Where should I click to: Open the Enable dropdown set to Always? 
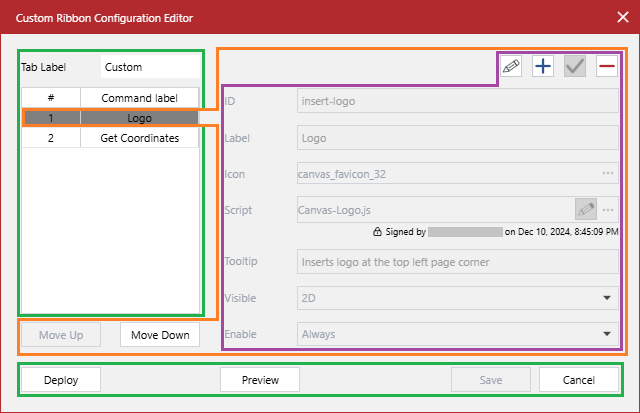(607, 334)
